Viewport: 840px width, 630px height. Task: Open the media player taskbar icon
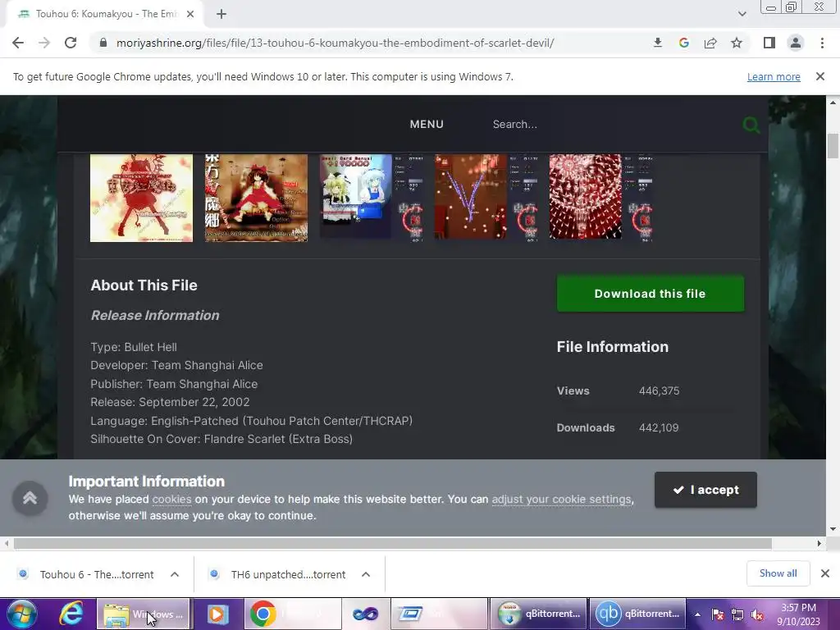tap(217, 614)
